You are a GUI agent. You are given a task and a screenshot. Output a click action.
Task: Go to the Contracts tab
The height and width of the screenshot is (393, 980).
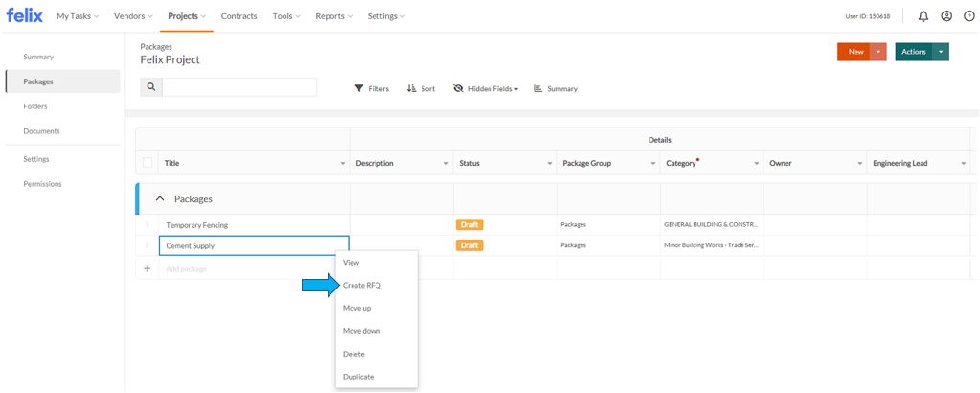pyautogui.click(x=239, y=16)
